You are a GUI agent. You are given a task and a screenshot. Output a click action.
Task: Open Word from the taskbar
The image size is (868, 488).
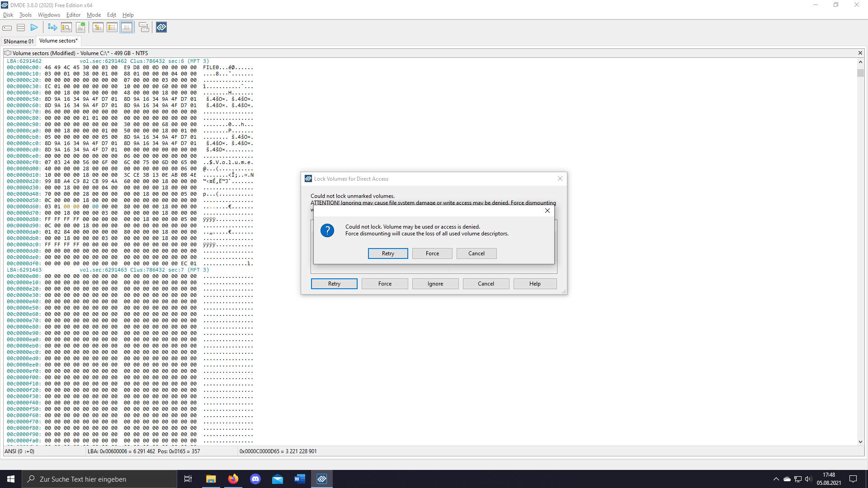tap(299, 479)
